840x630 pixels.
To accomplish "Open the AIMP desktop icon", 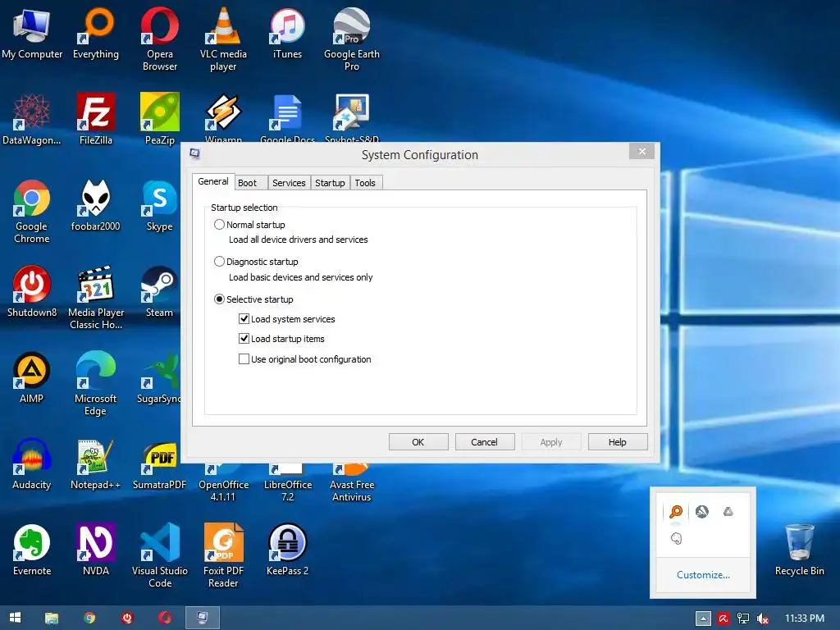I will pos(32,377).
